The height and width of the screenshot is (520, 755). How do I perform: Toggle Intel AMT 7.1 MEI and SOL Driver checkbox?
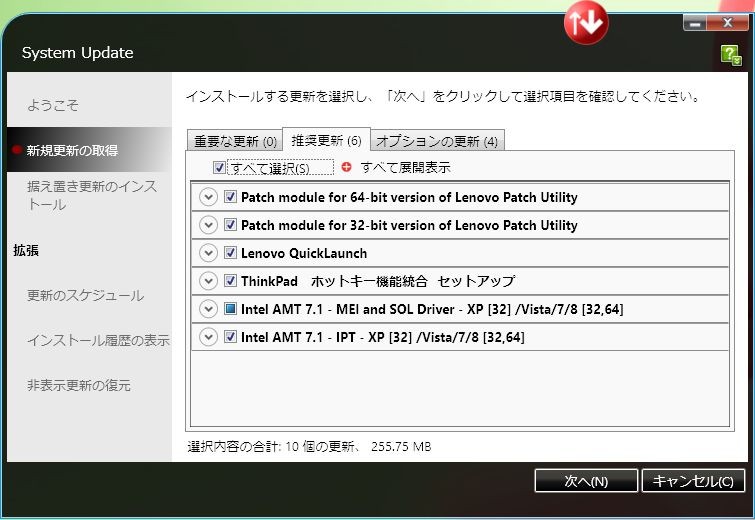point(230,308)
